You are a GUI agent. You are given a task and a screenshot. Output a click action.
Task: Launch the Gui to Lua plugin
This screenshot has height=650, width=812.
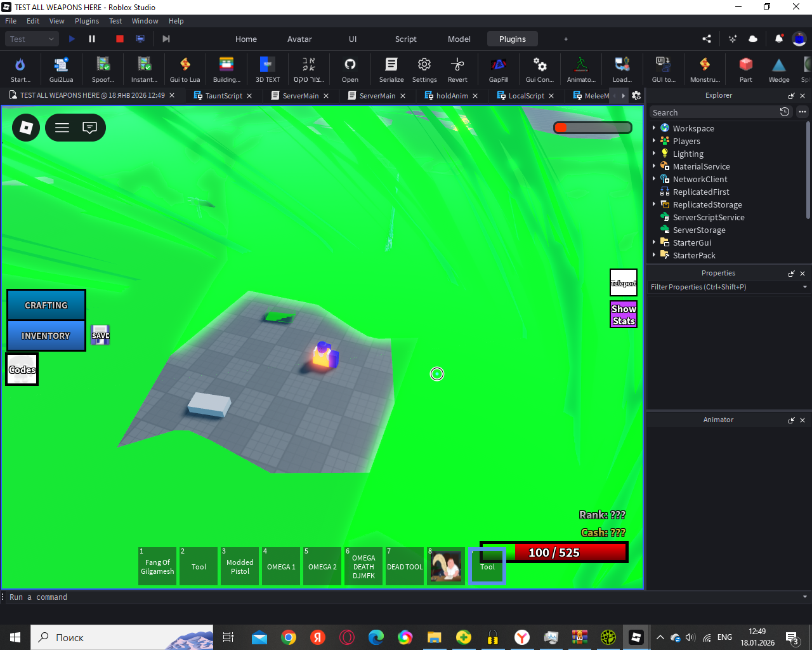[185, 69]
